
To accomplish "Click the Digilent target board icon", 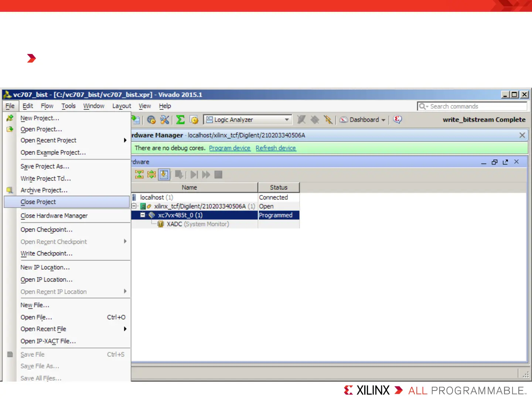I will [x=143, y=206].
